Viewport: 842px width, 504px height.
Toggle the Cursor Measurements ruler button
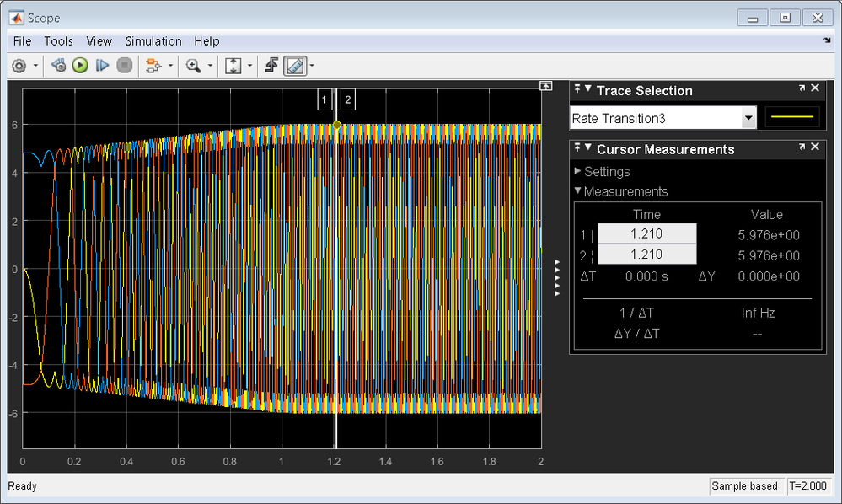click(x=295, y=66)
